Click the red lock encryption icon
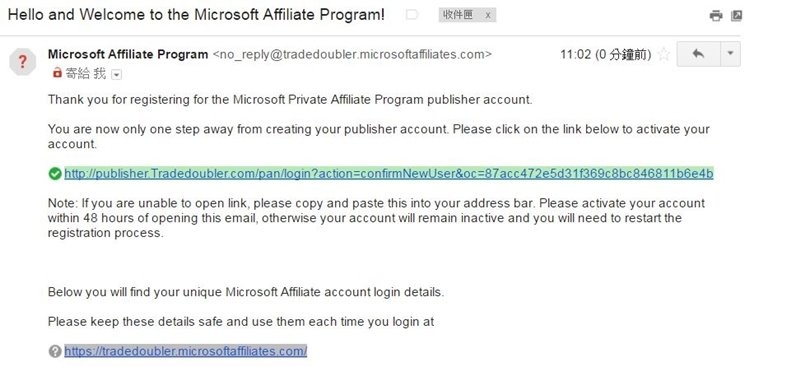 coord(57,74)
